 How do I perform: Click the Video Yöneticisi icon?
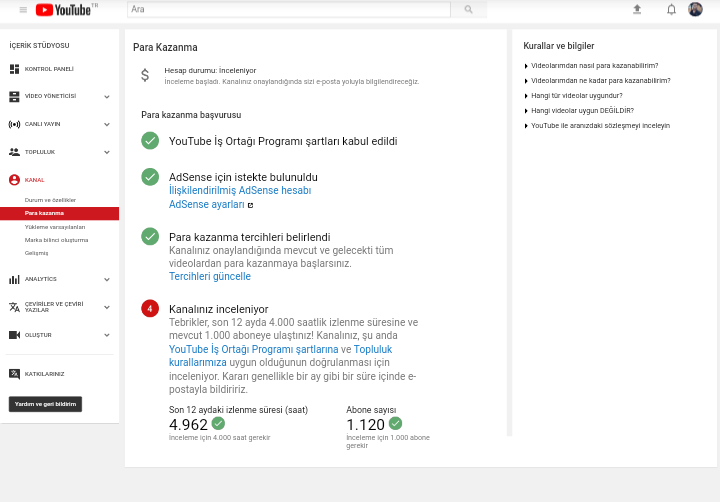14,96
